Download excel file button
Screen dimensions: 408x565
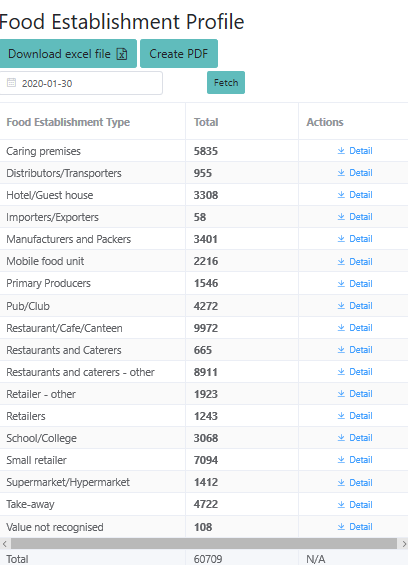(67, 54)
